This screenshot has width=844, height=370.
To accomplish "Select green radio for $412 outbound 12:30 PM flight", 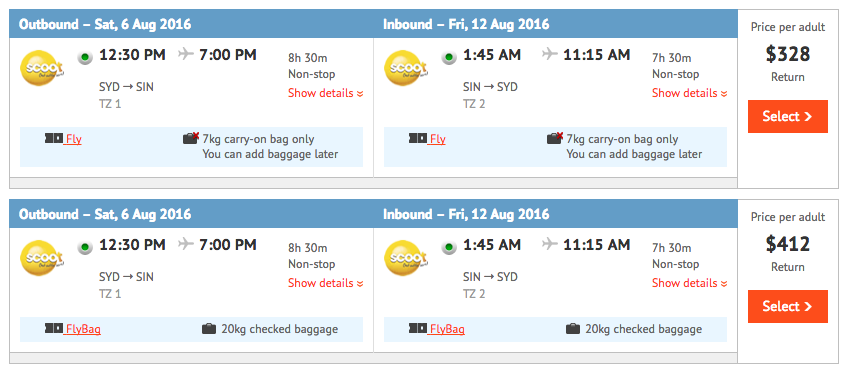I will tap(85, 247).
